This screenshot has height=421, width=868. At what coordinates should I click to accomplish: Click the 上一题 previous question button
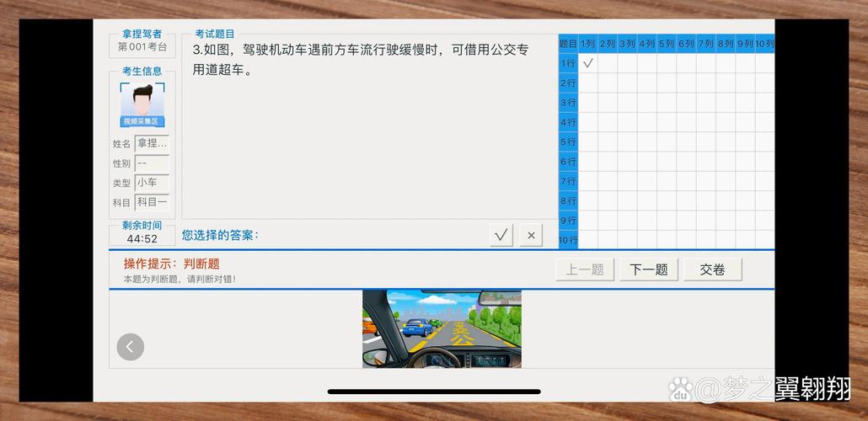point(585,269)
